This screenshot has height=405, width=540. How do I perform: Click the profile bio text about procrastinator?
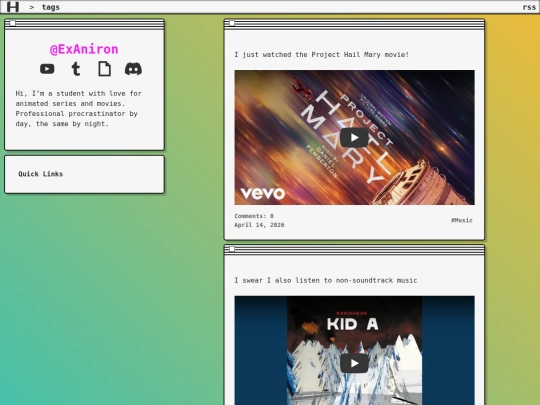[x=79, y=108]
